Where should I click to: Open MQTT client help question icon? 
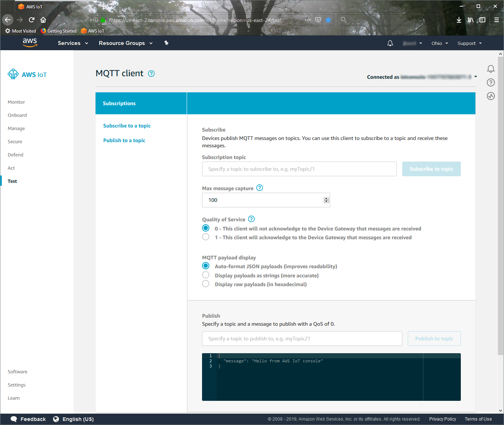(x=151, y=74)
